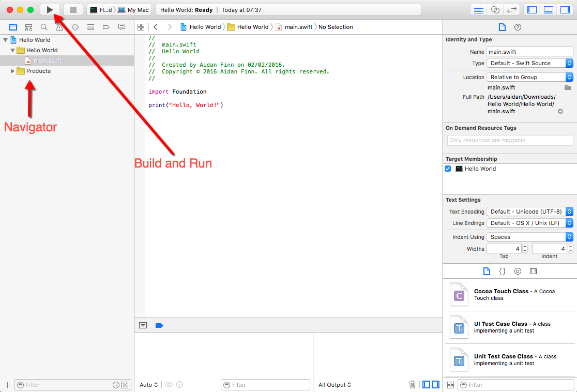Open the Report navigator
The height and width of the screenshot is (392, 577).
point(122,27)
